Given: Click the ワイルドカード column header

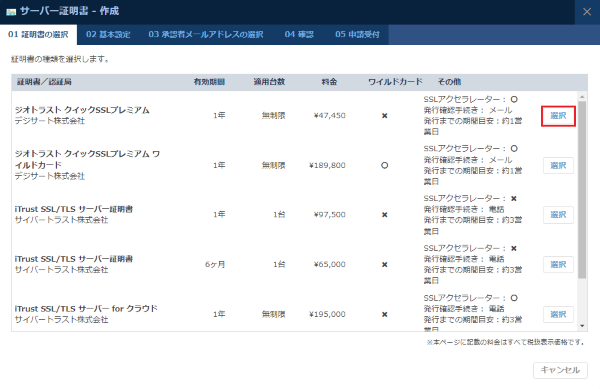Looking at the screenshot, I should [395, 82].
